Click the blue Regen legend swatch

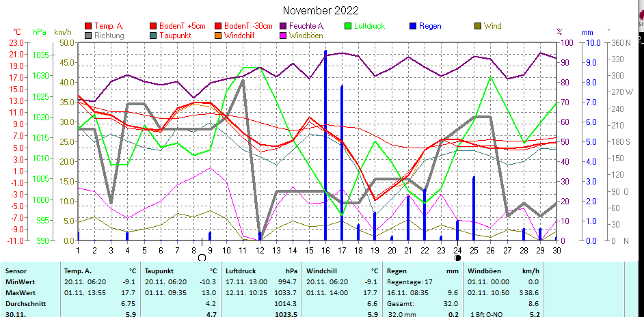pyautogui.click(x=413, y=26)
